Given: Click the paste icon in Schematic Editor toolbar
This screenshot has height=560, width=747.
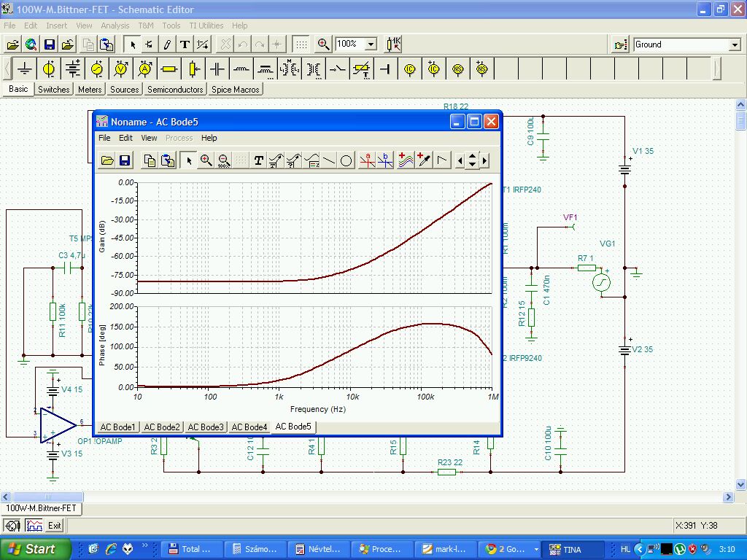Looking at the screenshot, I should coord(107,44).
